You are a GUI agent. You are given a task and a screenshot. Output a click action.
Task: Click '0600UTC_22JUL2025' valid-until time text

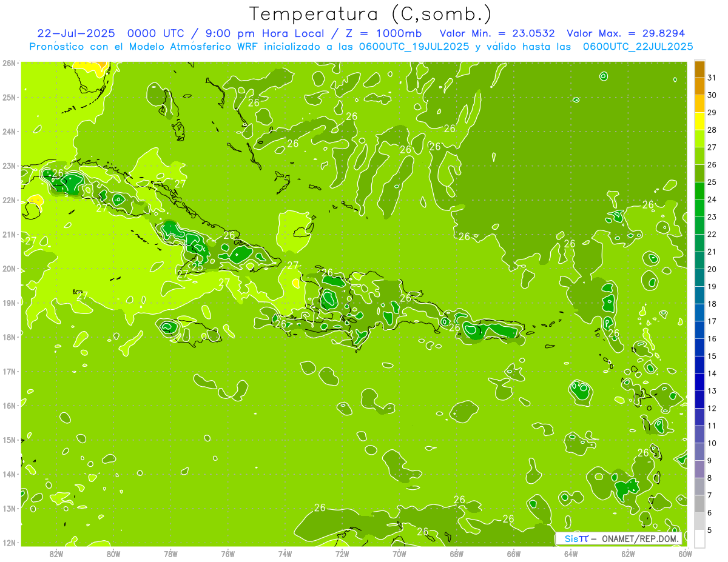638,47
